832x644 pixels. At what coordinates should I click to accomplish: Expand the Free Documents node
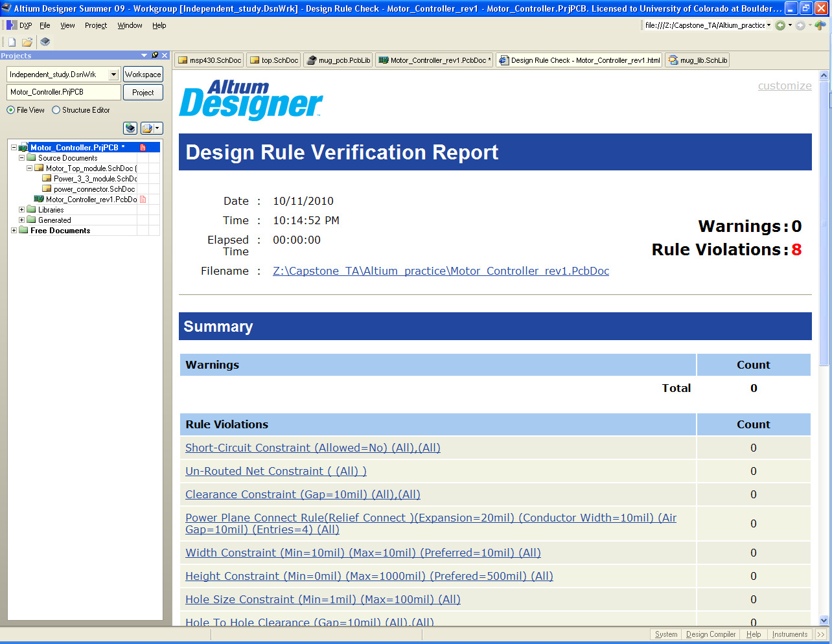[14, 231]
